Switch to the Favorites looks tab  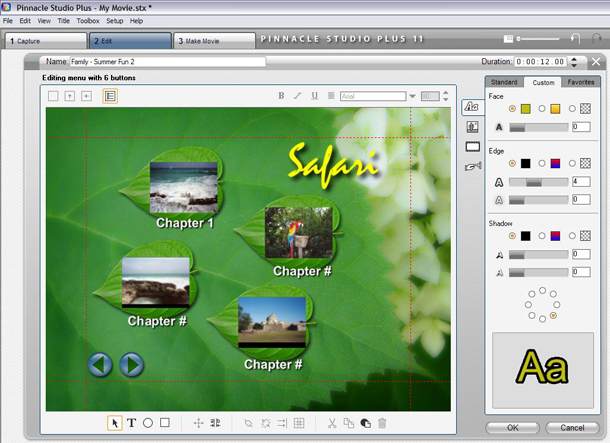click(x=580, y=82)
